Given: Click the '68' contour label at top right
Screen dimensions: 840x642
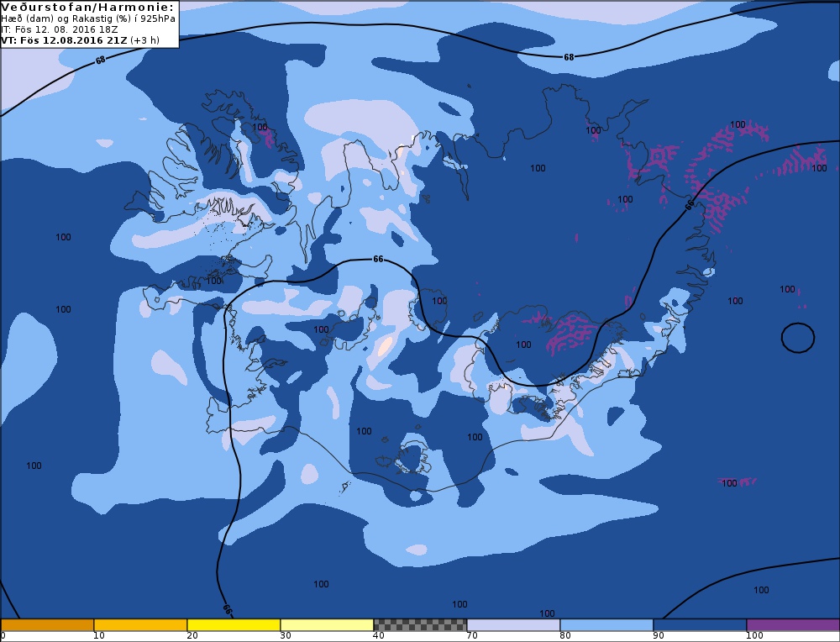Looking at the screenshot, I should point(569,57).
